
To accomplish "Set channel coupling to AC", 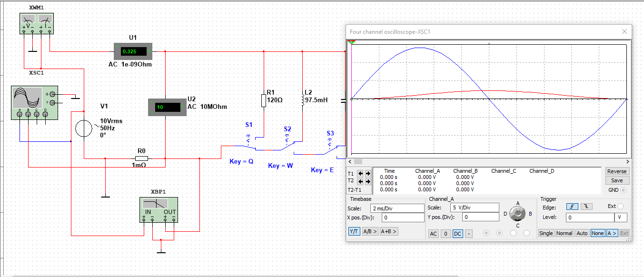I will pyautogui.click(x=434, y=234).
